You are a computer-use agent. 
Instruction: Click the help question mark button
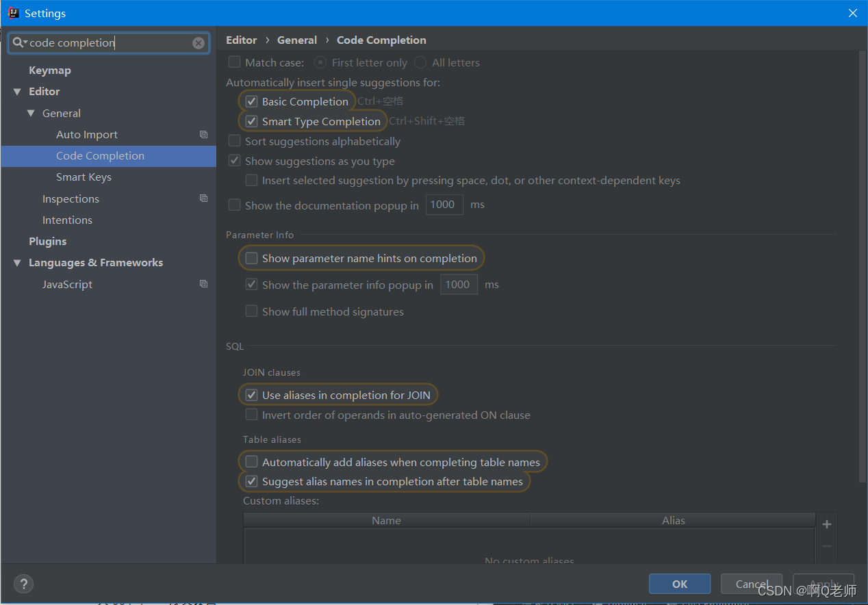click(23, 584)
